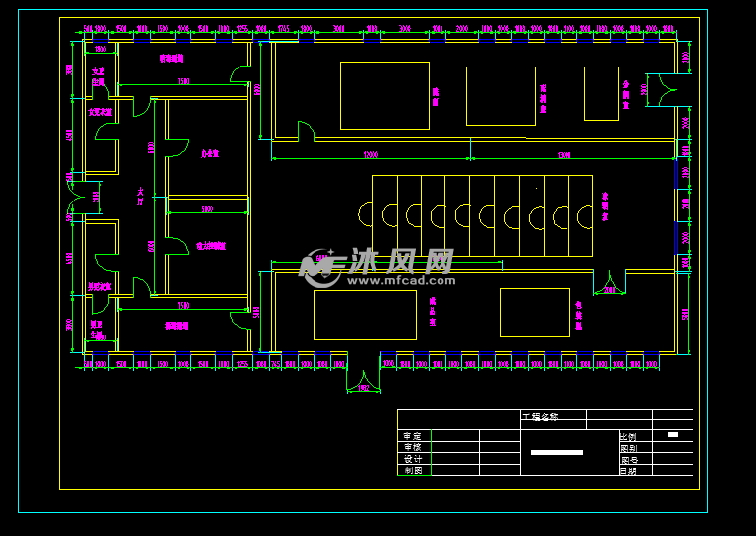Open the www.mfcad.com watermark link
Image resolution: width=756 pixels, height=536 pixels.
pos(401,280)
